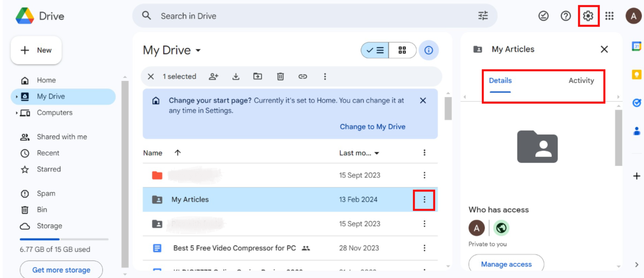The width and height of the screenshot is (644, 278).
Task: Dismiss the start page banner
Action: click(423, 100)
